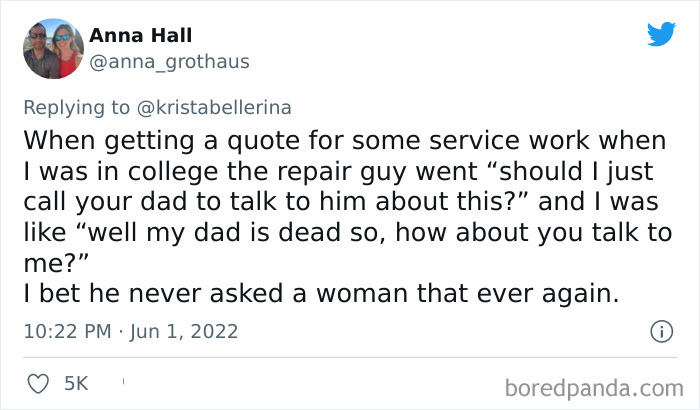Like the tweet with the heart icon
This screenshot has width=700, height=410.
tap(38, 383)
